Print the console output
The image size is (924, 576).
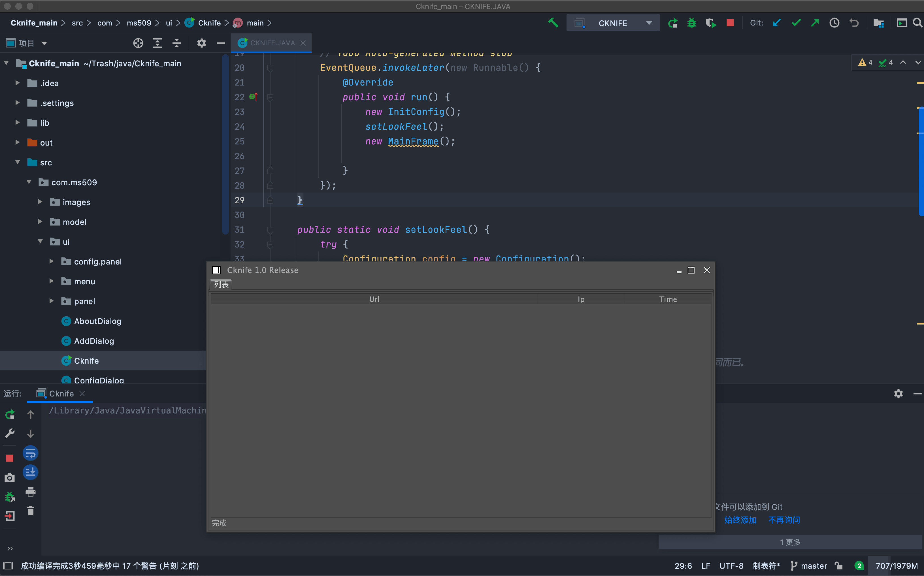pyautogui.click(x=31, y=492)
